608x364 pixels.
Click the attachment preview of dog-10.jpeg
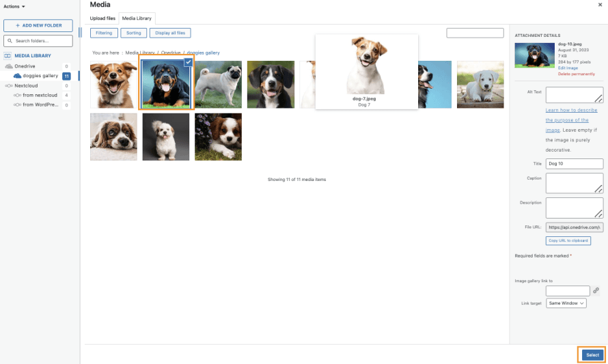535,55
